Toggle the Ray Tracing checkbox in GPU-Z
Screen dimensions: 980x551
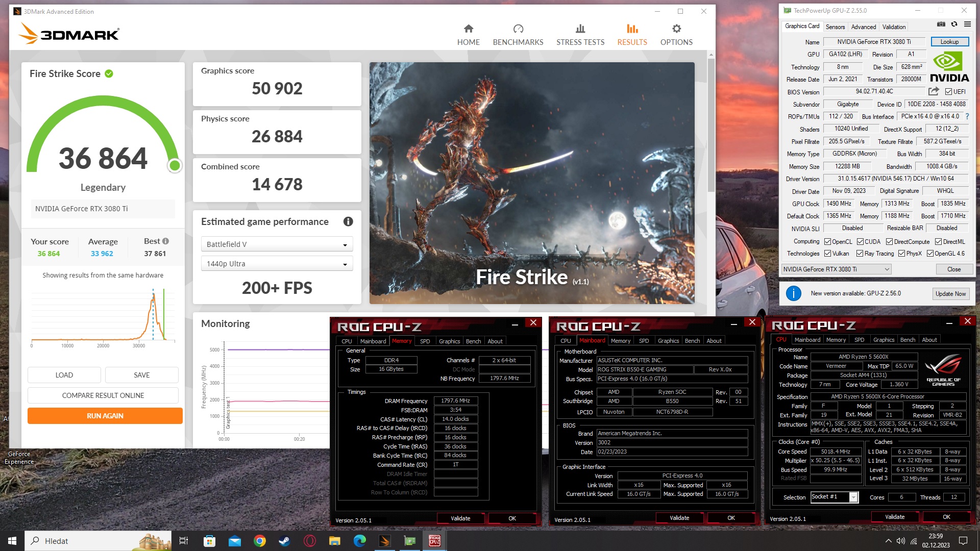860,254
